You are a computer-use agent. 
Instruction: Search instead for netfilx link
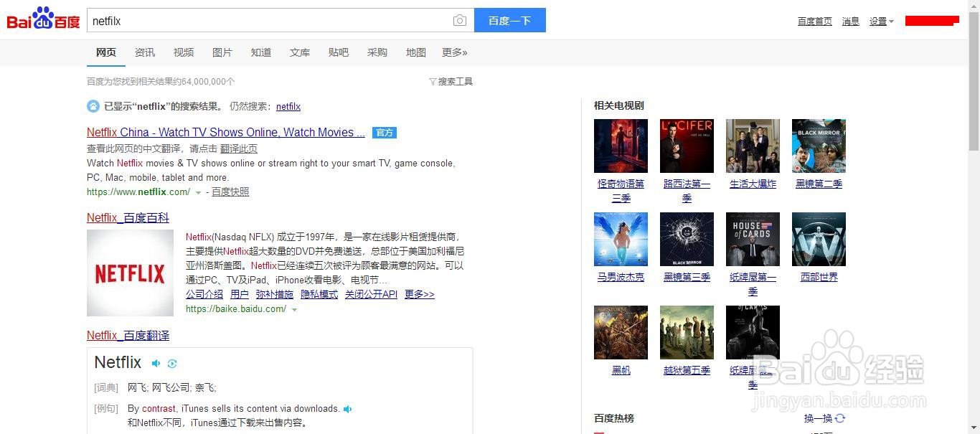pyautogui.click(x=288, y=106)
